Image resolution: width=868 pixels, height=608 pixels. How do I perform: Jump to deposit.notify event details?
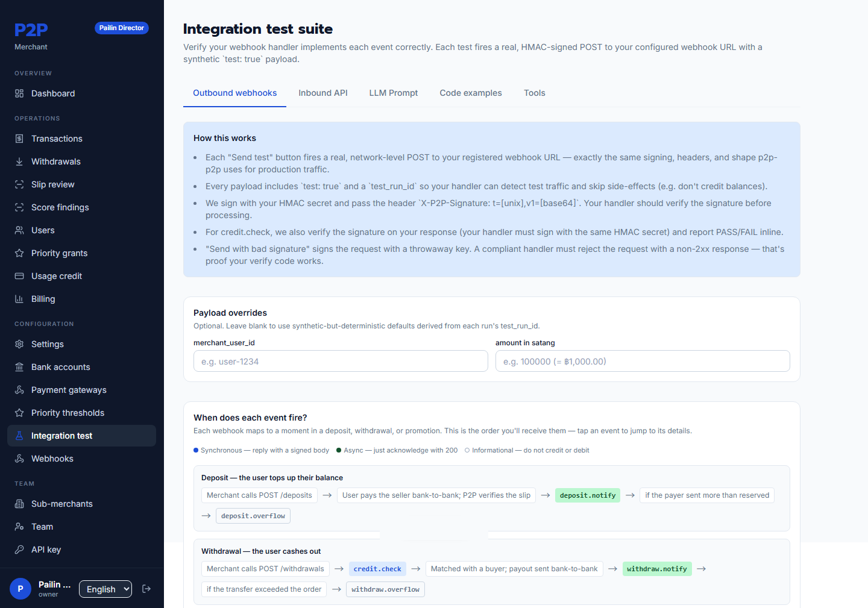click(588, 495)
